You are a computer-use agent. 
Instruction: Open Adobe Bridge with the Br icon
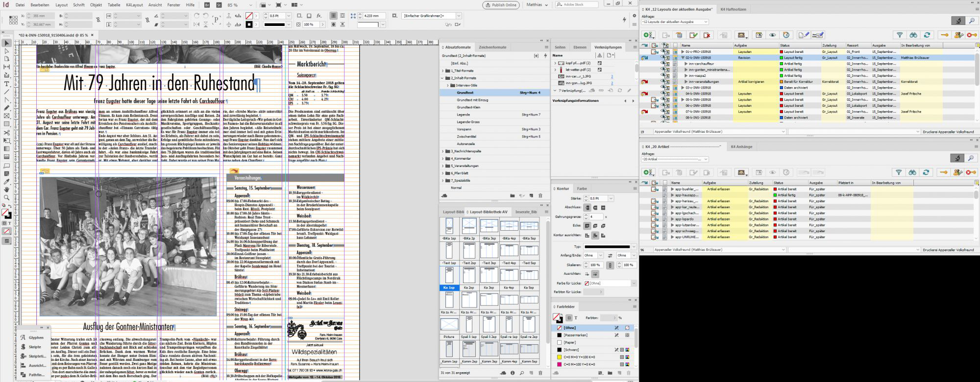click(207, 5)
